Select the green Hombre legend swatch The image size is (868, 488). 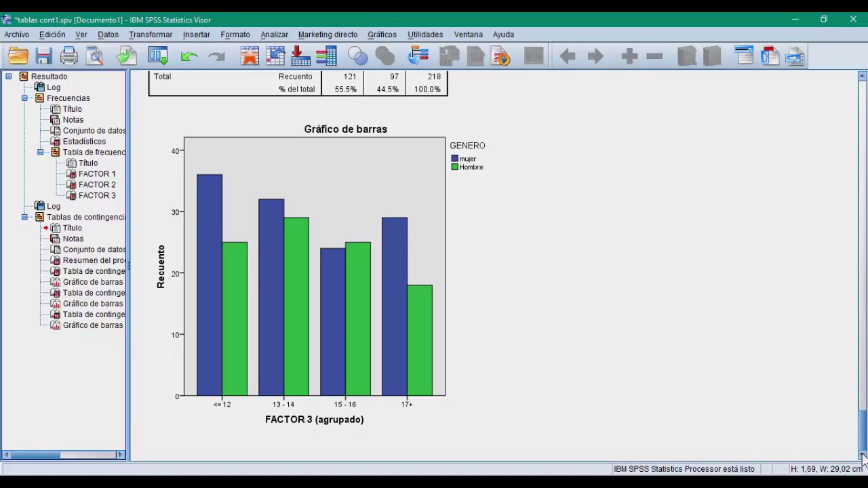pyautogui.click(x=455, y=167)
